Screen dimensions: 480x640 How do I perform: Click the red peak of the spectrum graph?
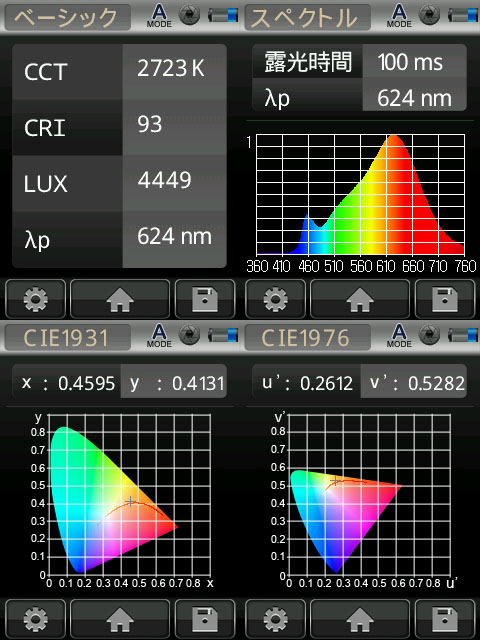[x=393, y=141]
